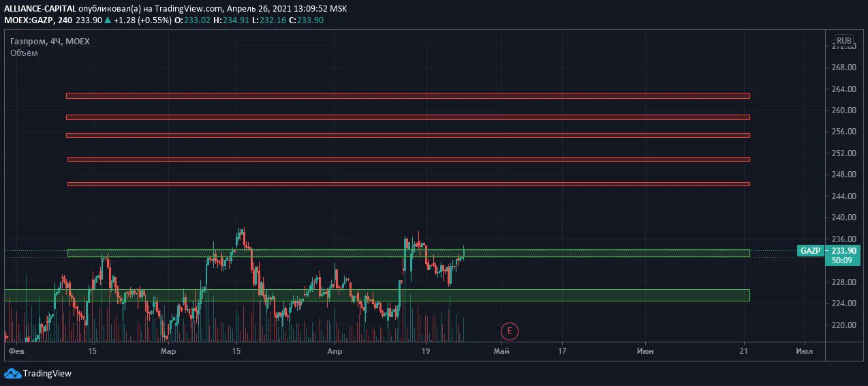Click the 268.00 price axis label

pyautogui.click(x=843, y=68)
